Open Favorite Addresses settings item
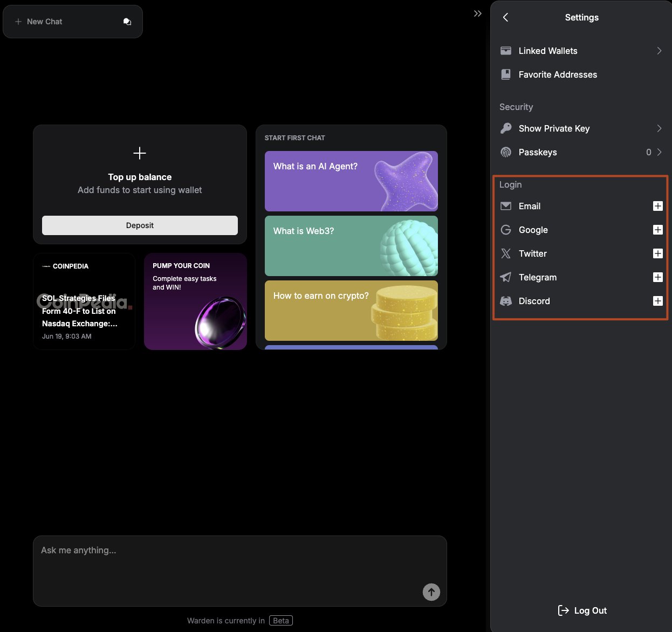The image size is (672, 632). [x=557, y=74]
